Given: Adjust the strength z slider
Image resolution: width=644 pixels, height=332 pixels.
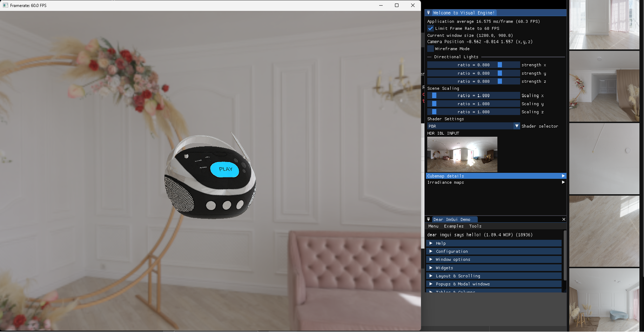Looking at the screenshot, I should tap(474, 81).
